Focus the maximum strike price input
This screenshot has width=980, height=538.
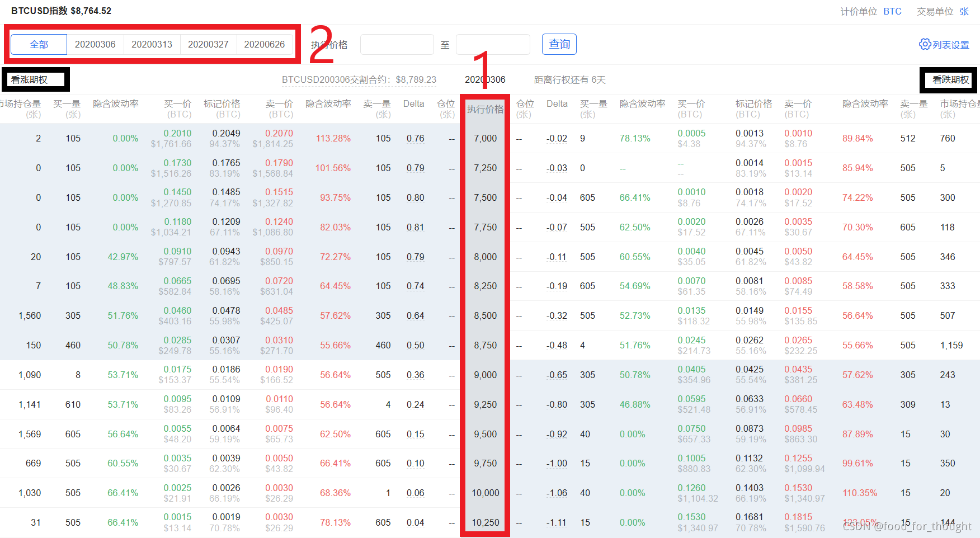tap(493, 44)
